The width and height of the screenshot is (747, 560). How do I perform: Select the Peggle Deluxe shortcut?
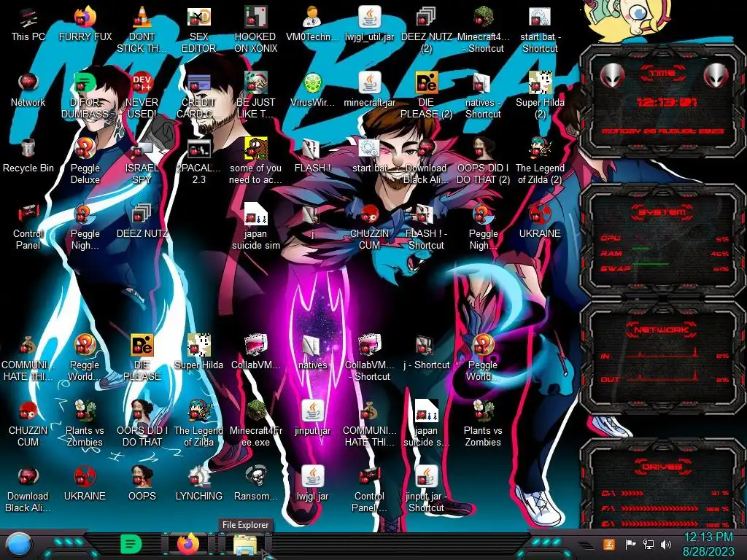(85, 162)
